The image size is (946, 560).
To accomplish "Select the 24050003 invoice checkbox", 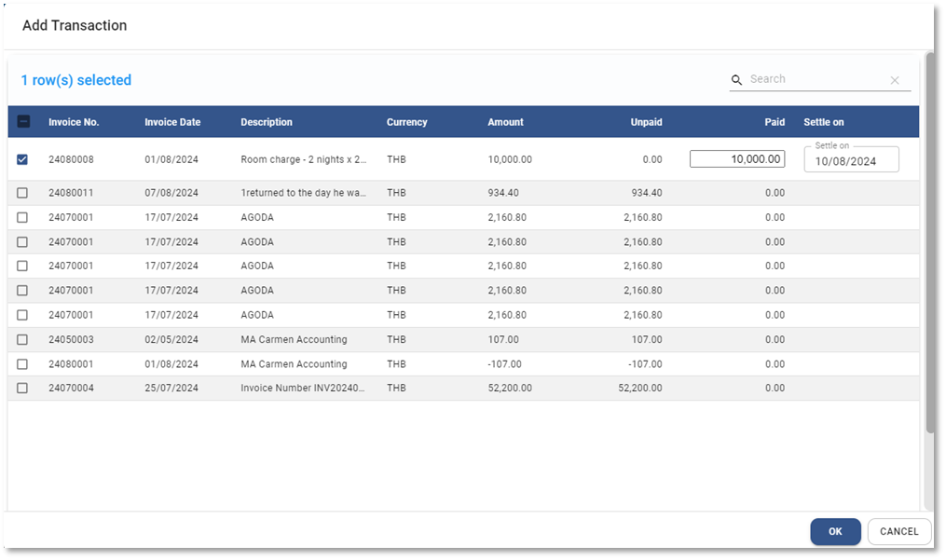I will click(23, 339).
